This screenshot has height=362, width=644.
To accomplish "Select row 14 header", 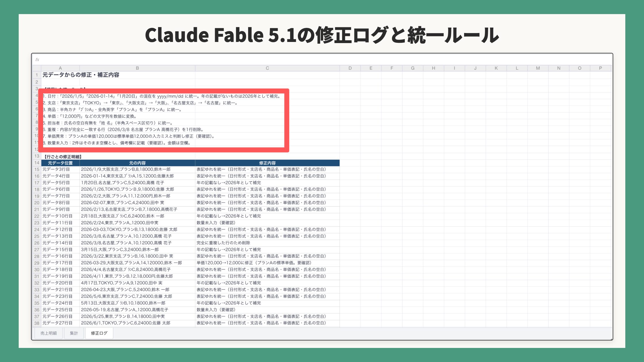I will [37, 163].
